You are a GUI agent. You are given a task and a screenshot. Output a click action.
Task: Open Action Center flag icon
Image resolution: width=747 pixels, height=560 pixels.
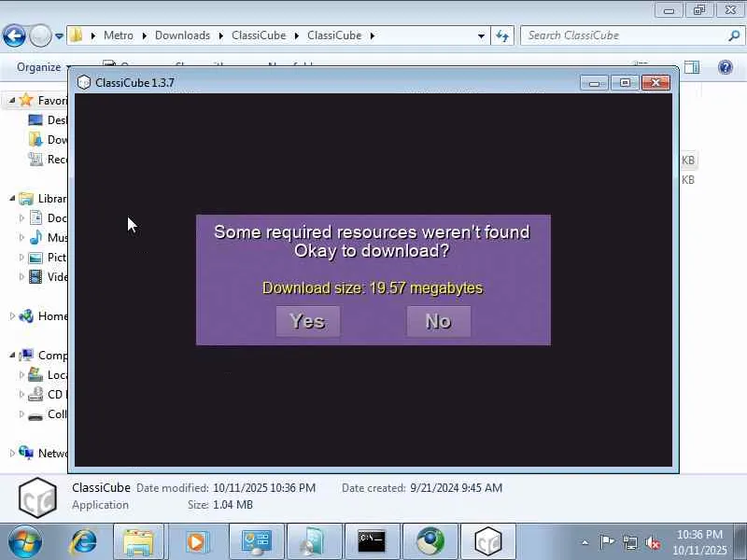(606, 542)
